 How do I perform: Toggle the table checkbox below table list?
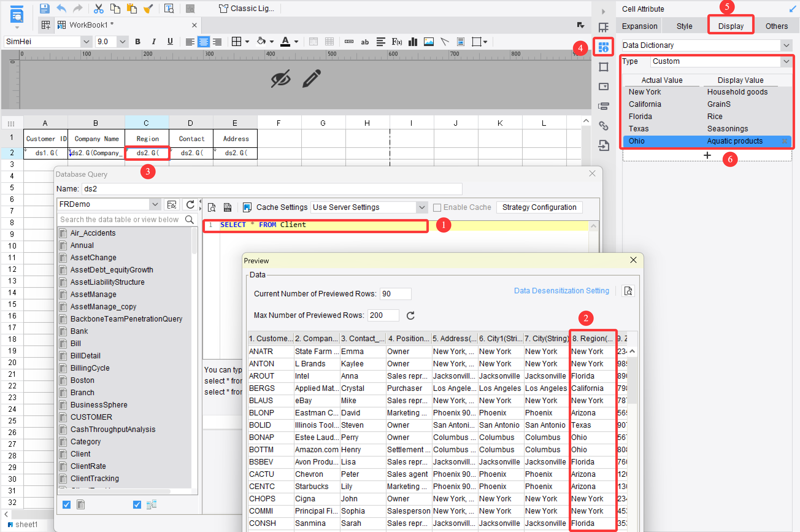tap(67, 505)
